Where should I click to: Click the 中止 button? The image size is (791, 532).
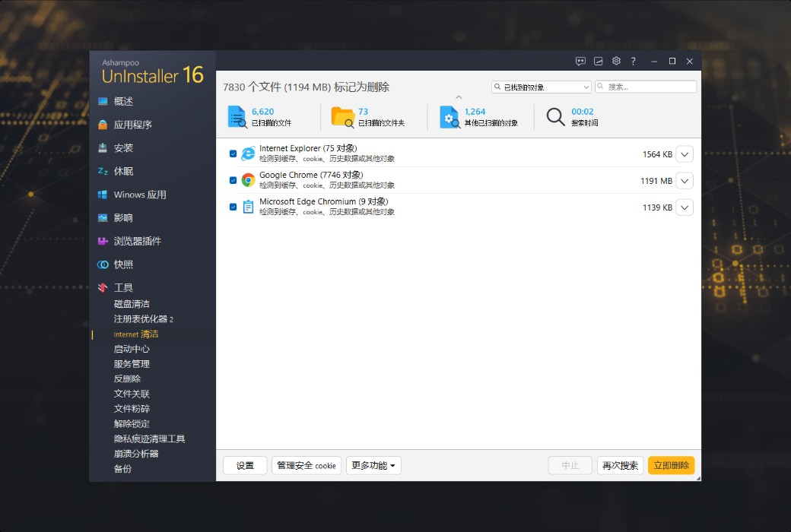pyautogui.click(x=570, y=465)
